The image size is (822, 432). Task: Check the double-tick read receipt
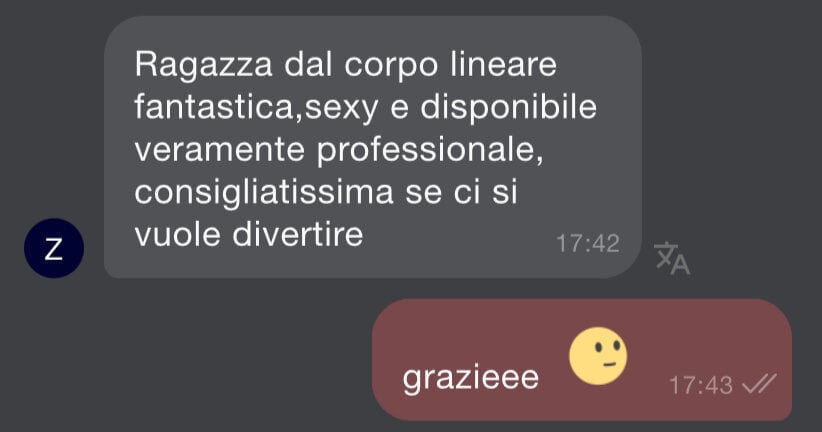coord(760,385)
